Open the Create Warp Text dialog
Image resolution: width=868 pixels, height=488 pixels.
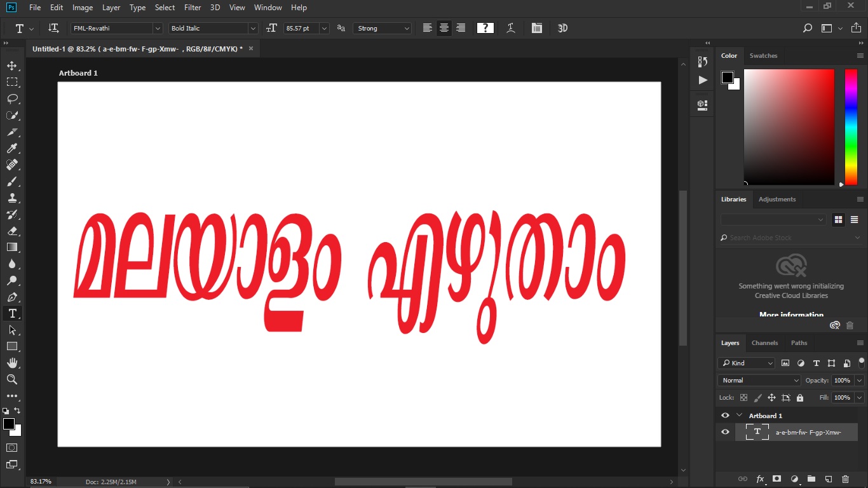point(510,28)
